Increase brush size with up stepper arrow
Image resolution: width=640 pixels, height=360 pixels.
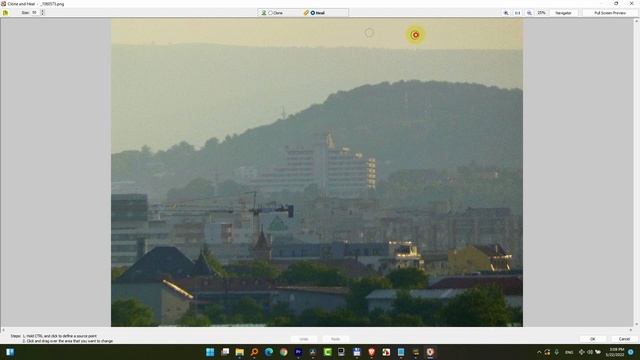click(42, 11)
